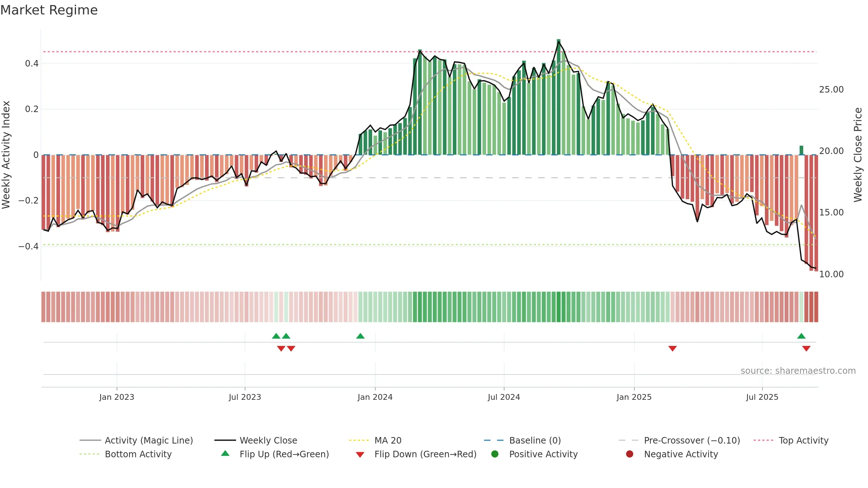The image size is (868, 488).
Task: Click the 20.00 price axis tick
Action: coord(831,151)
